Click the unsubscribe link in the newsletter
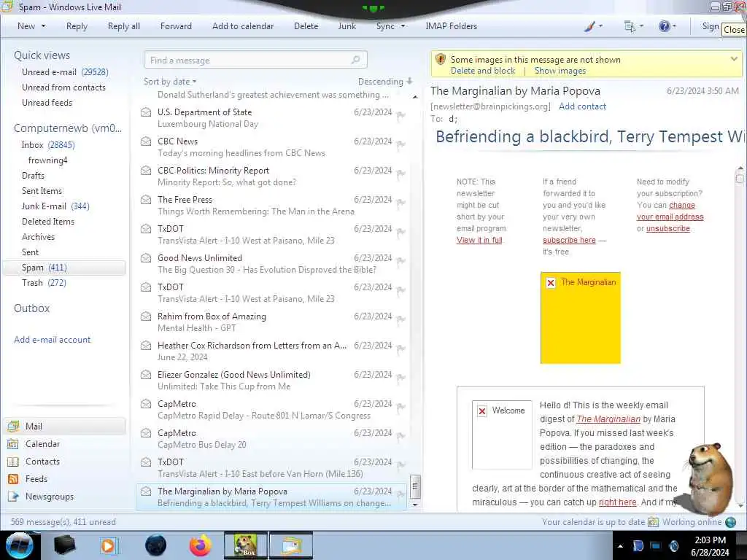Viewport: 747px width, 560px height. (668, 228)
